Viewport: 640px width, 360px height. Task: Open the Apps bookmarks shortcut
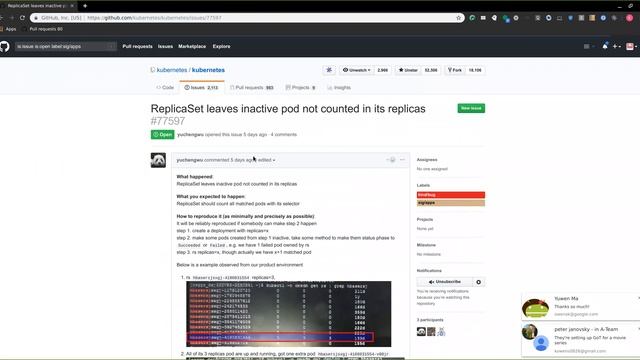click(8, 29)
